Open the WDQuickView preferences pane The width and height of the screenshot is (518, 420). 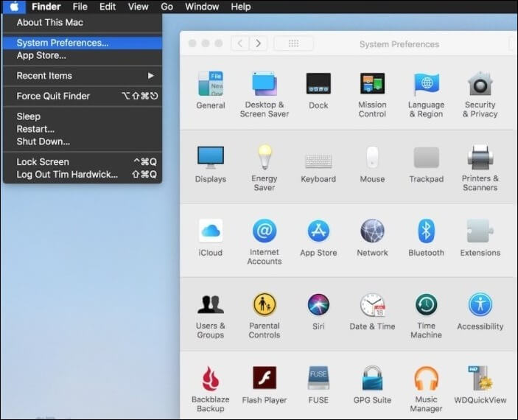pyautogui.click(x=480, y=385)
